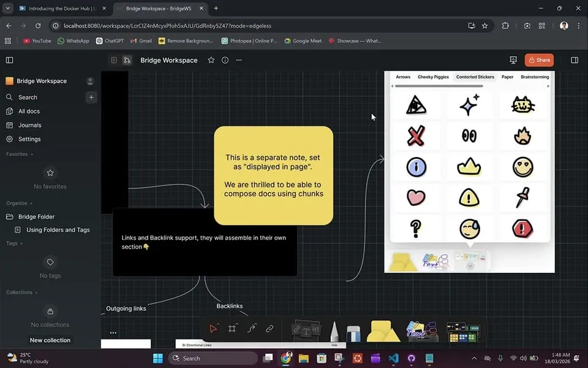Screen dimensions: 588x368
Task: Select the eraser tool
Action: (353, 334)
